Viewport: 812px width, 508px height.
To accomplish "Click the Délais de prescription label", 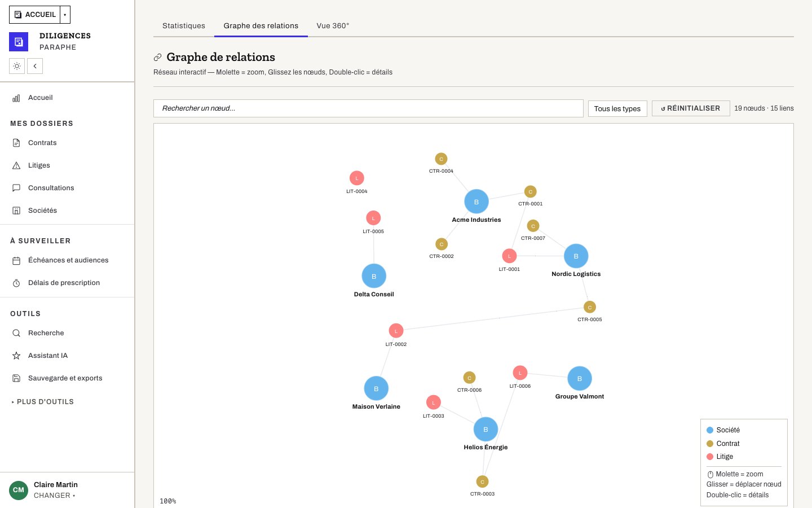I will tap(64, 283).
